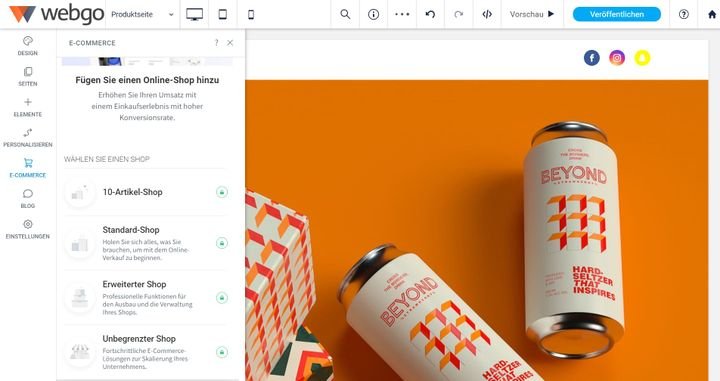Click the 10-Artikel-Shop thumbnail icon
The height and width of the screenshot is (381, 720).
point(80,193)
